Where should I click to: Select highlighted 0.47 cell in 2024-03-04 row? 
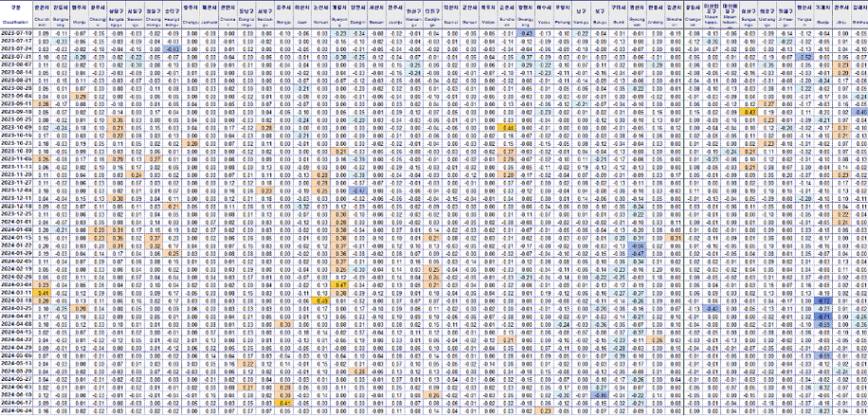point(339,284)
